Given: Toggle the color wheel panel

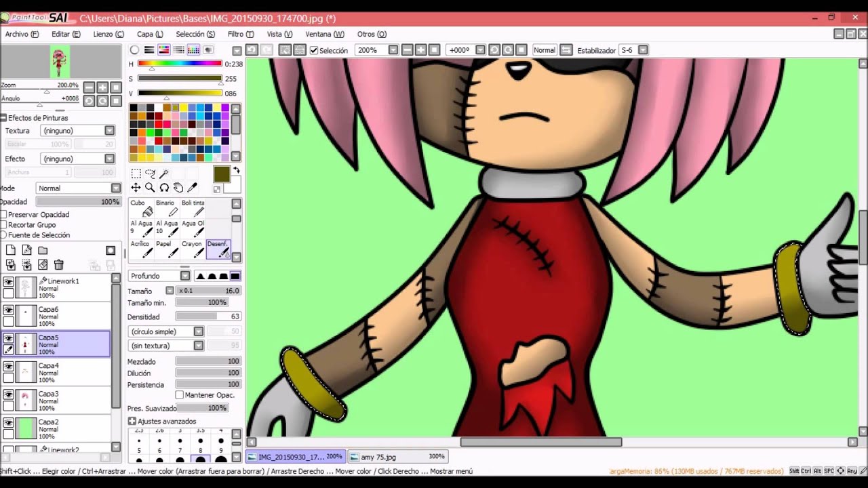Looking at the screenshot, I should click(134, 50).
